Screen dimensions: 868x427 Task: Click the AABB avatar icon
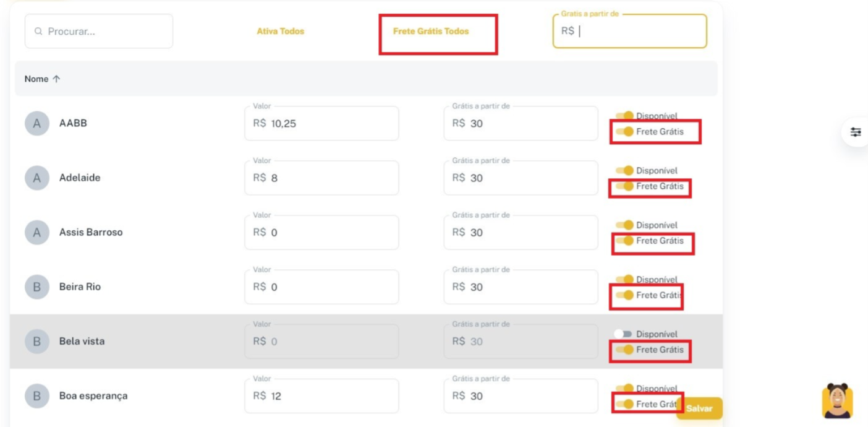click(x=37, y=123)
